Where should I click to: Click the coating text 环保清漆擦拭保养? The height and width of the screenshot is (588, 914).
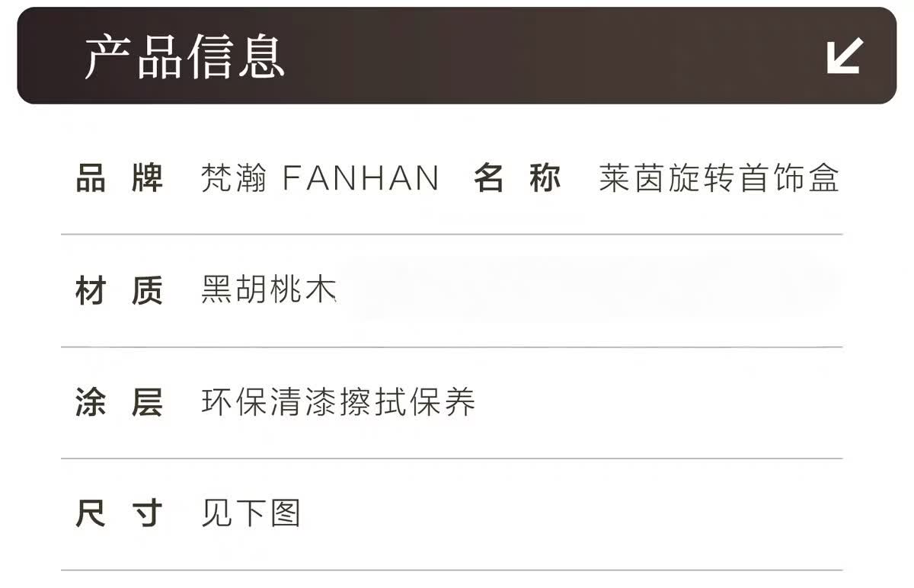coord(338,402)
